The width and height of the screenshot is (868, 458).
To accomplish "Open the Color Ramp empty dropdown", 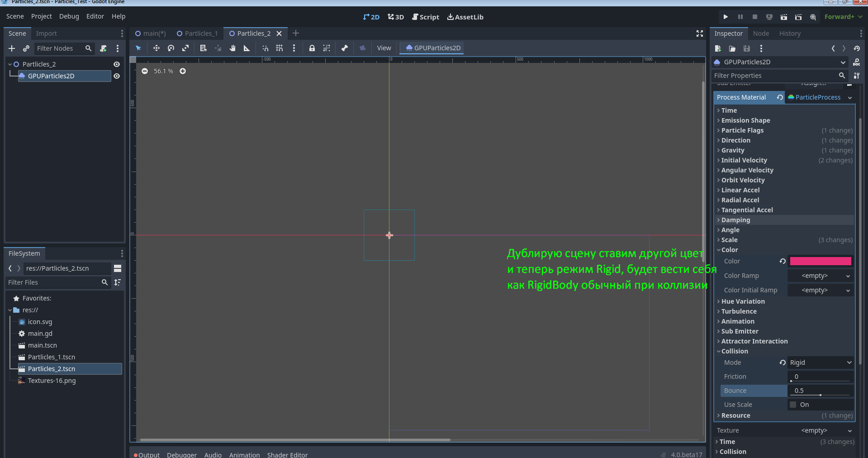I will (821, 276).
